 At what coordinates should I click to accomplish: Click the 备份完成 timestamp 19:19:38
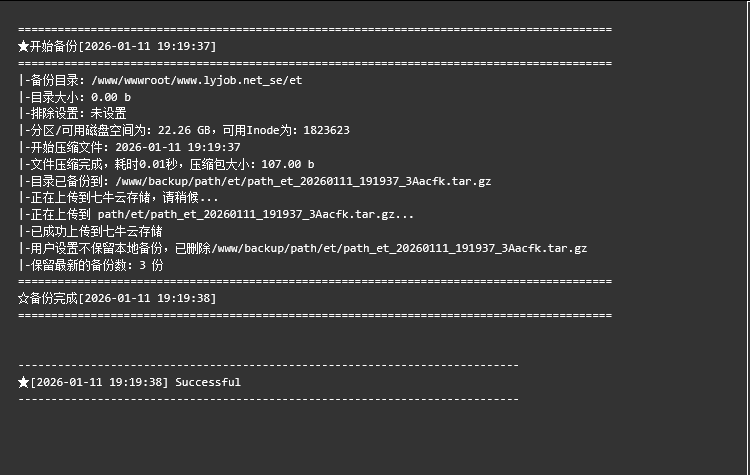[x=185, y=298]
